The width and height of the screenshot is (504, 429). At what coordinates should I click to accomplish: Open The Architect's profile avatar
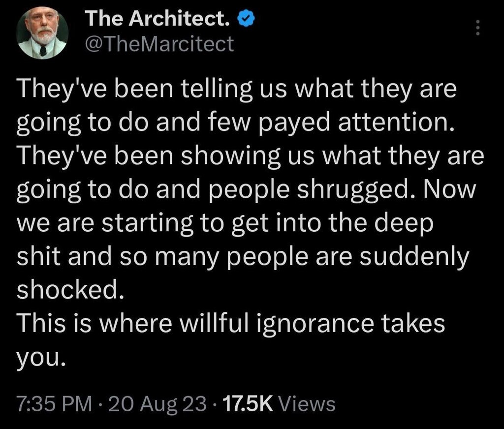click(42, 33)
